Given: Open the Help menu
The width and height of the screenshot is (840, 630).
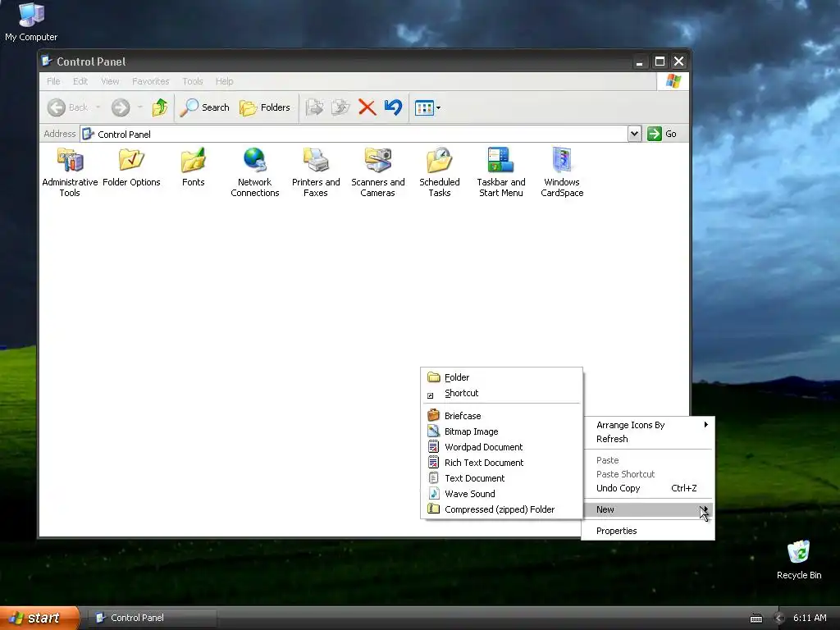Looking at the screenshot, I should pos(225,81).
